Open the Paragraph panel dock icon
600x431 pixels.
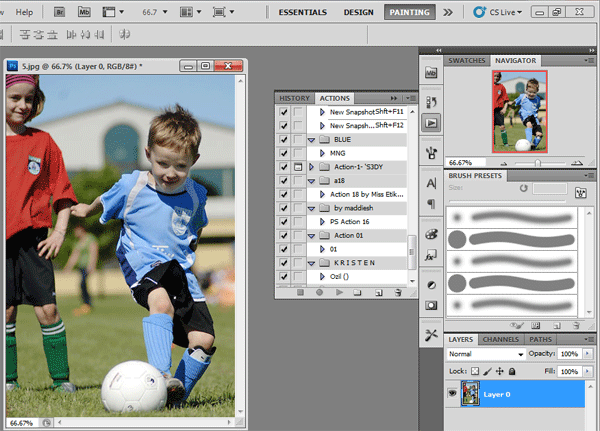click(x=432, y=204)
